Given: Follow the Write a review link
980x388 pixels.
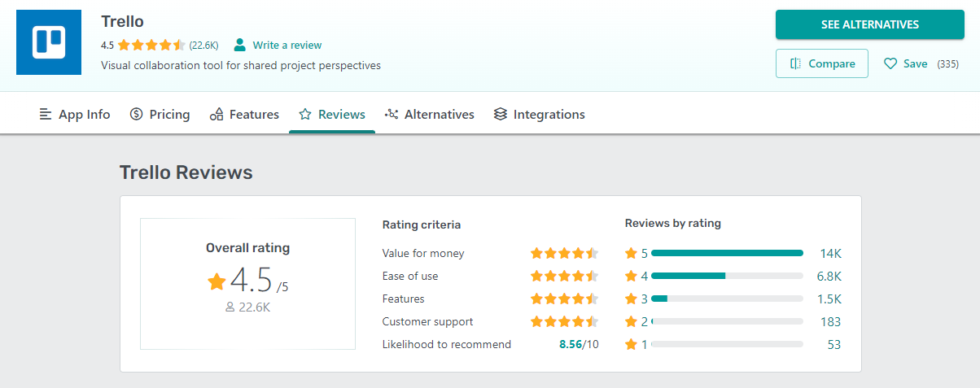Looking at the screenshot, I should [x=287, y=45].
